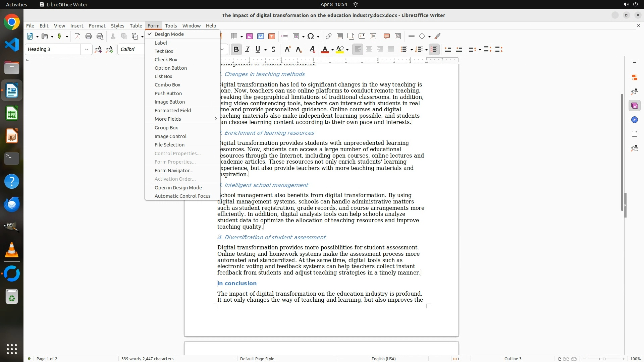
Task: Apply Strikethrough from the formatting toolbar
Action: [x=273, y=50]
